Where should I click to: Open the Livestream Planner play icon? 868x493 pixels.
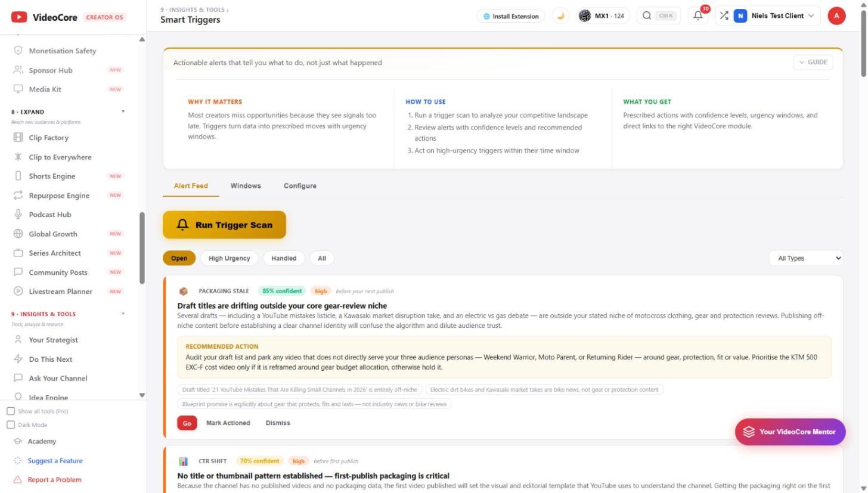click(18, 292)
